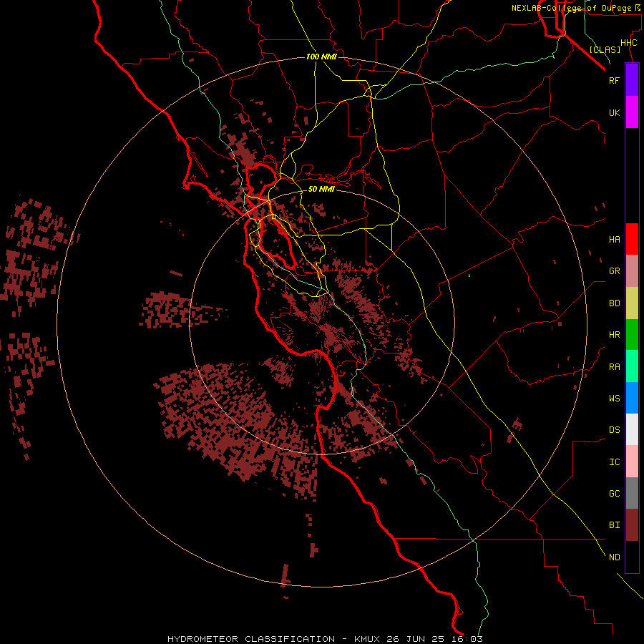Viewport: 644px width, 644px height.
Task: Click the "ND" legend label text
Action: pyautogui.click(x=614, y=557)
